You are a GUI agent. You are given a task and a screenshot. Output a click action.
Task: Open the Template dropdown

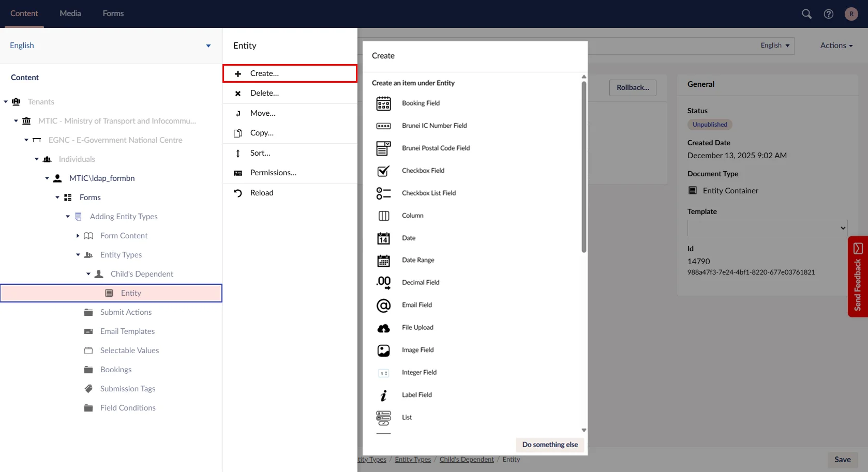(767, 228)
